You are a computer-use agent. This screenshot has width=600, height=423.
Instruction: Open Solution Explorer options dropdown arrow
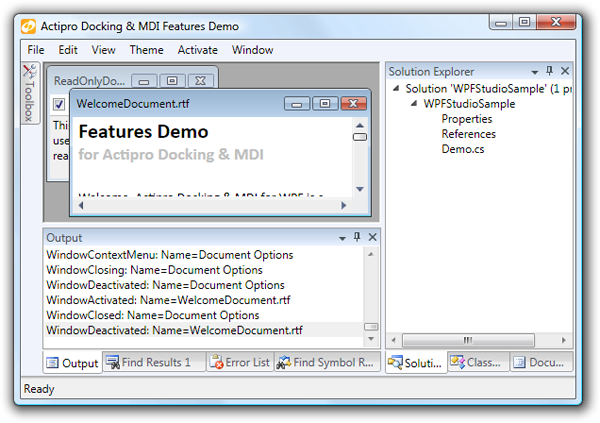535,72
